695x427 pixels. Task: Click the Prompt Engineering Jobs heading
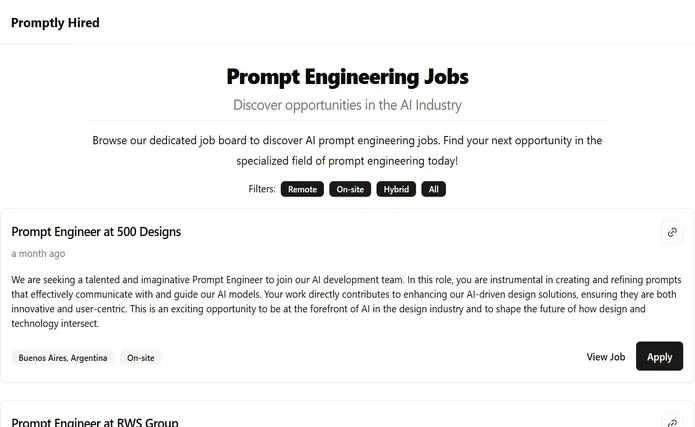coord(348,77)
